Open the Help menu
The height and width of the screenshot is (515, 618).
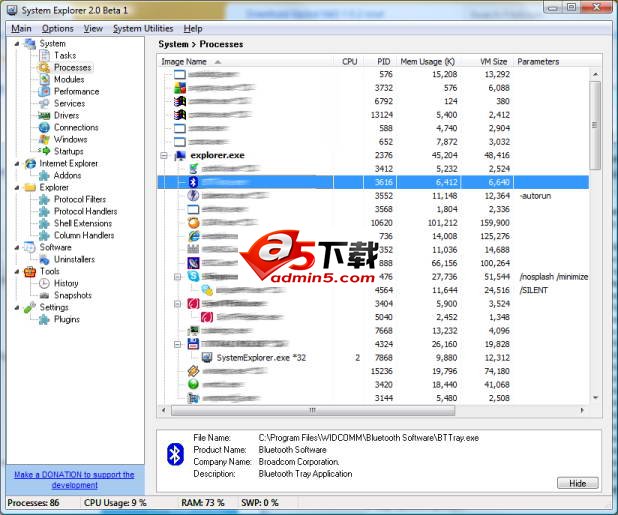pos(193,29)
